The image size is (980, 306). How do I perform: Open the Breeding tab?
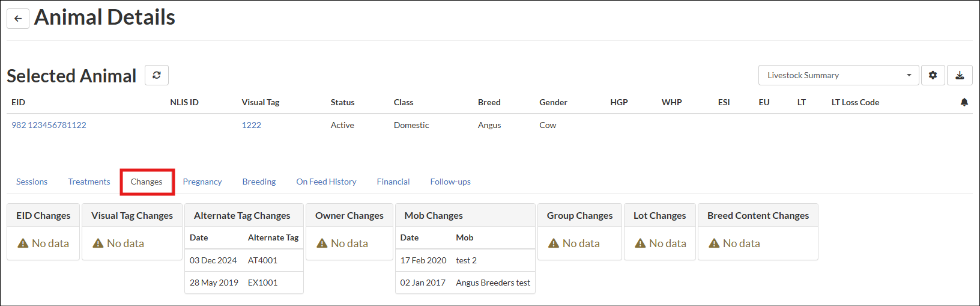tap(259, 182)
